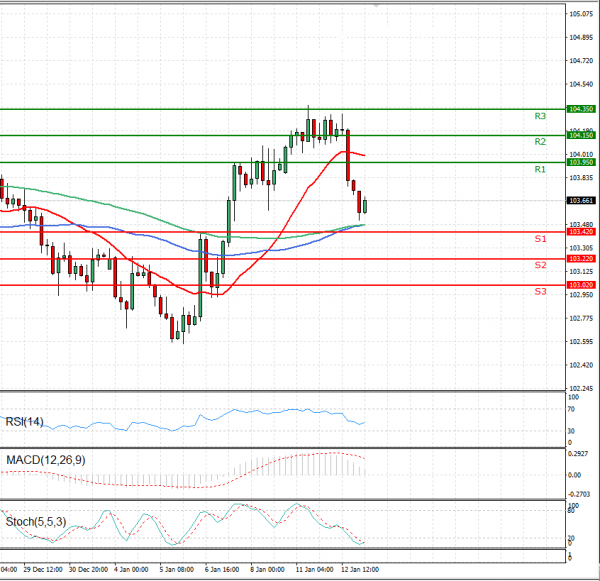Select the 103.950 green price tag
The height and width of the screenshot is (581, 600).
coord(581,162)
